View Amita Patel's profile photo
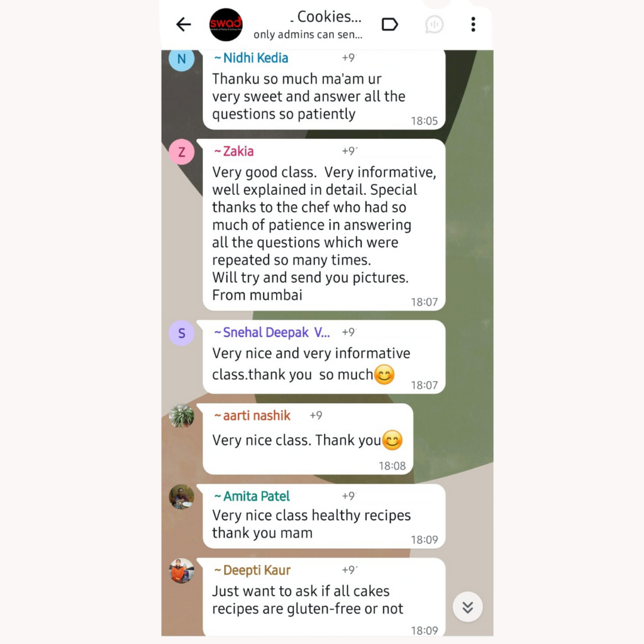The width and height of the screenshot is (644, 644). 181,497
